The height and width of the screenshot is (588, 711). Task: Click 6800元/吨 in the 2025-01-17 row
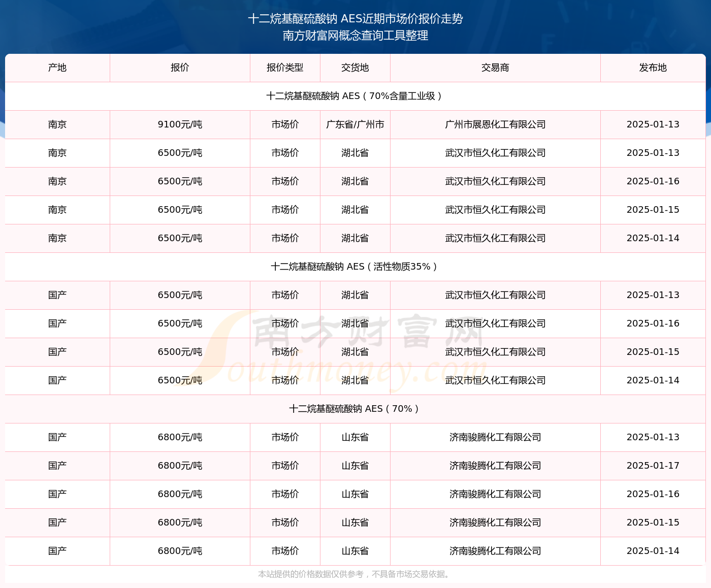(180, 466)
